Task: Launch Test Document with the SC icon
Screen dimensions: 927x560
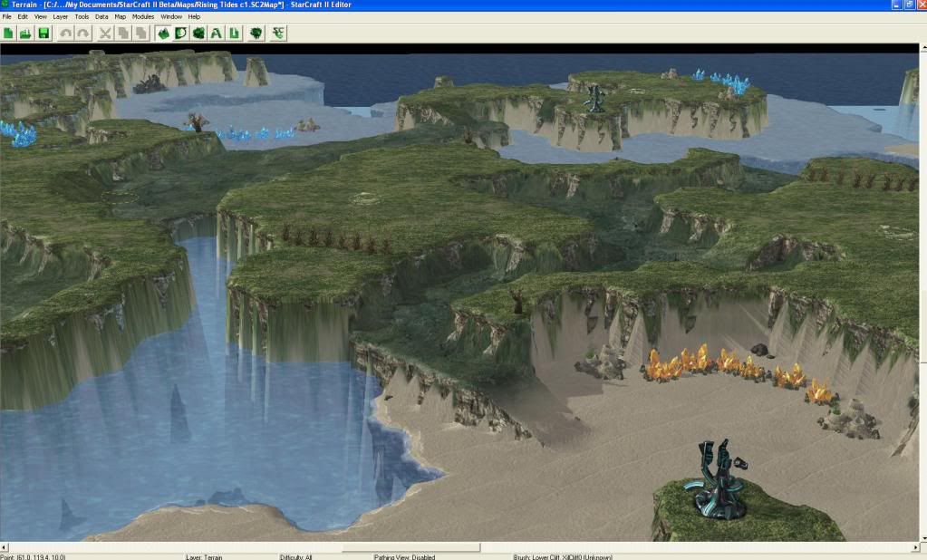Action: point(278,34)
